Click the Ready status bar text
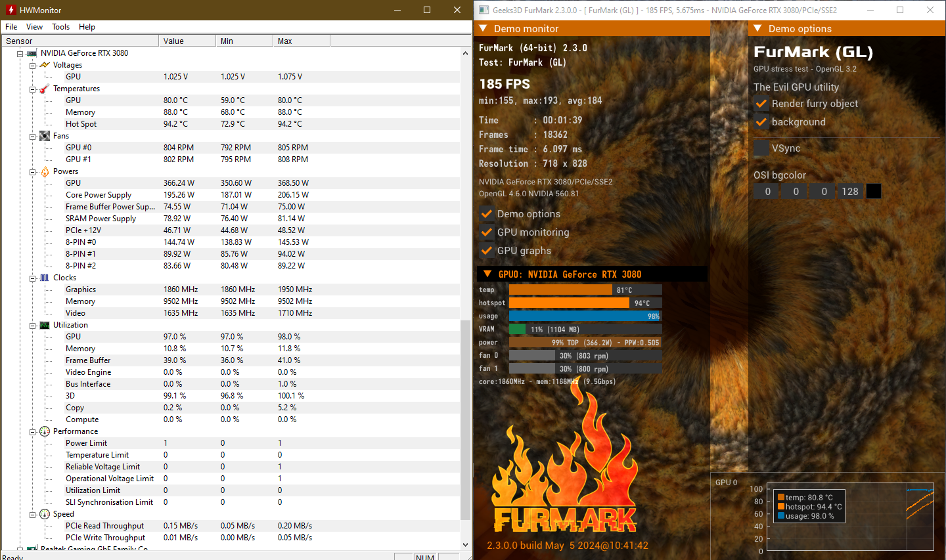 click(x=12, y=557)
